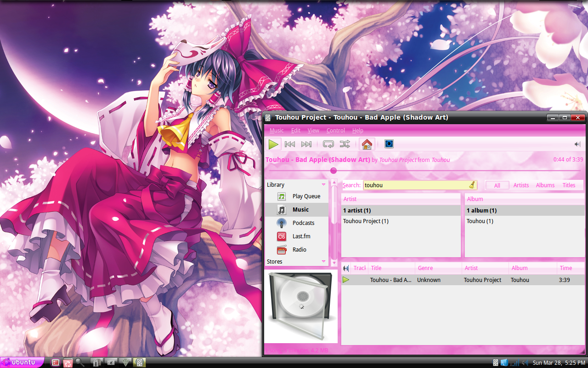The width and height of the screenshot is (588, 368).
Task: Open the Help menu
Action: pos(358,131)
